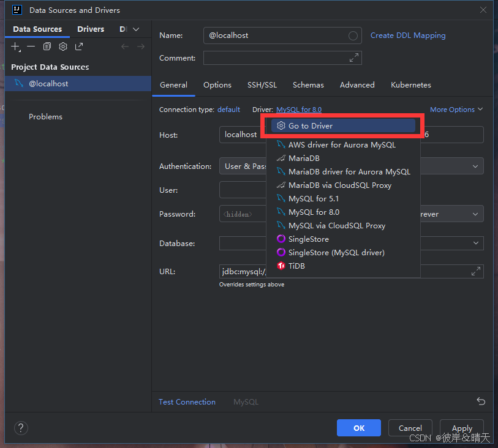Viewport: 498px width, 448px height.
Task: Choose AWS driver for Aurora MySQL
Action: [x=343, y=144]
